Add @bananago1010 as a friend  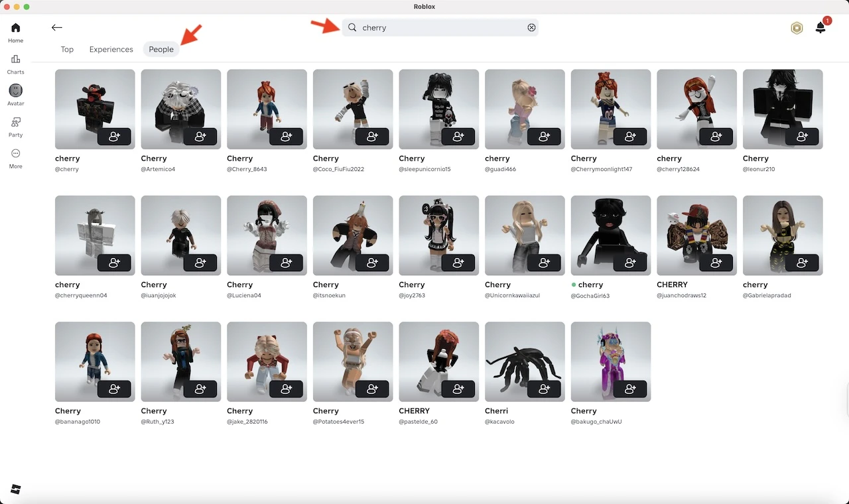pos(114,389)
